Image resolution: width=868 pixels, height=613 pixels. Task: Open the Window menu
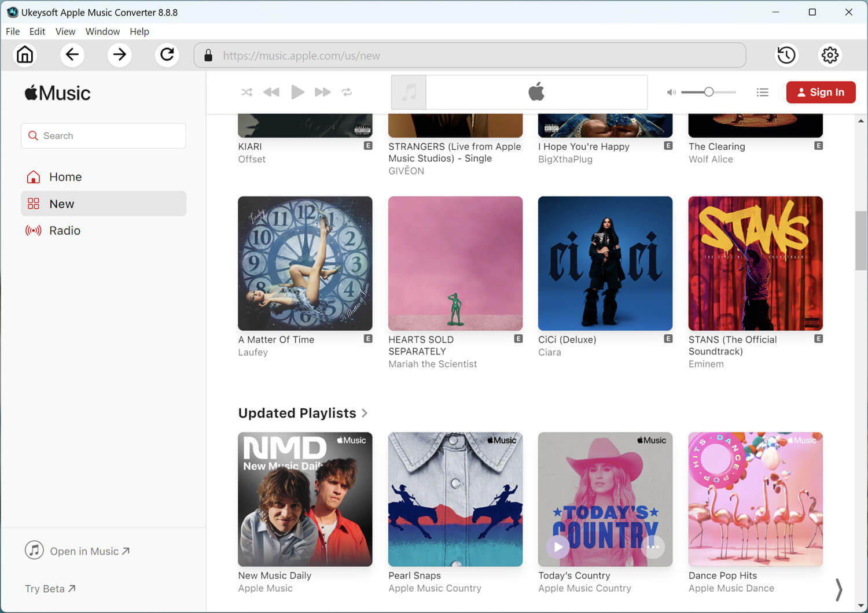102,31
